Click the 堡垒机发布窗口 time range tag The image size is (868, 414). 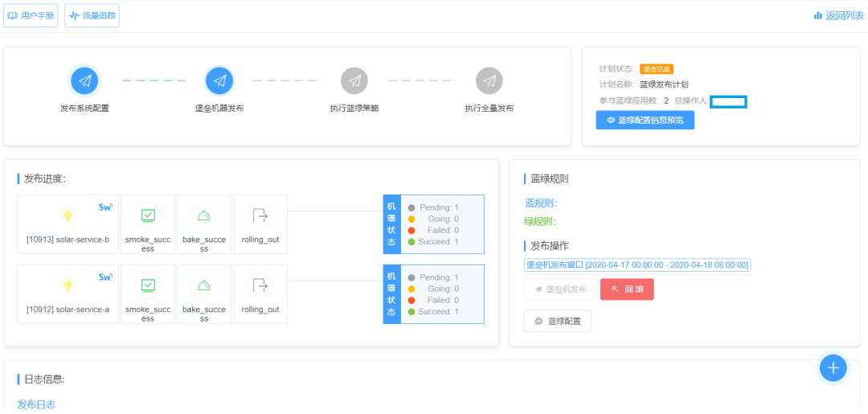pyautogui.click(x=637, y=265)
